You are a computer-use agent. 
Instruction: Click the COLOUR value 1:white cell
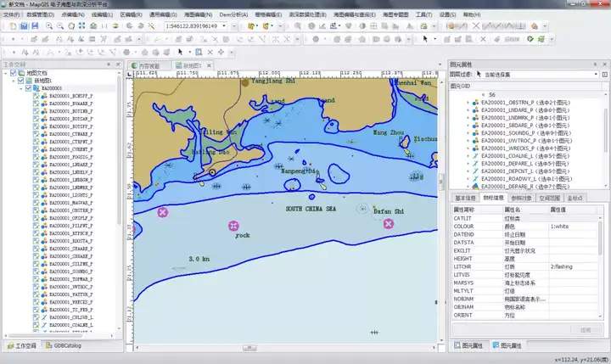[573, 227]
